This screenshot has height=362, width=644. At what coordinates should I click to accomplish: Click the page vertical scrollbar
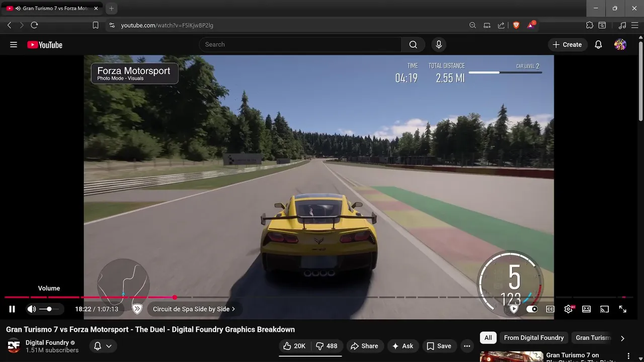pyautogui.click(x=641, y=80)
